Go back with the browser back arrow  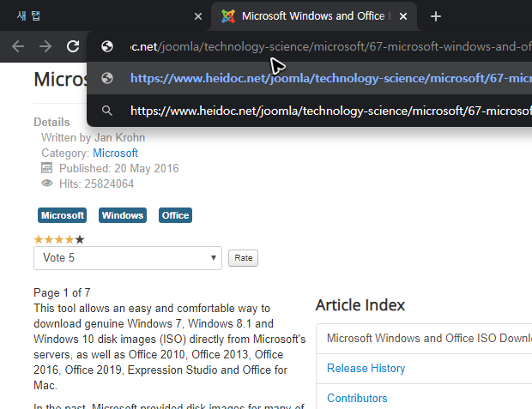18,46
